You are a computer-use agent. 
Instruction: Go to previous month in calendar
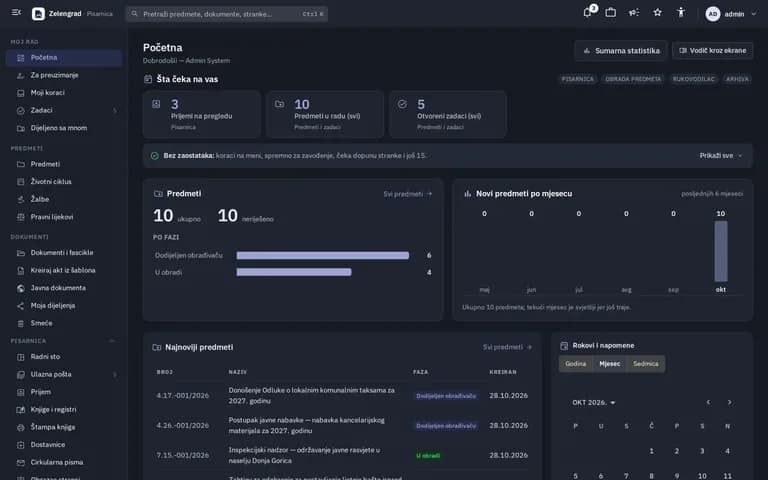click(708, 403)
